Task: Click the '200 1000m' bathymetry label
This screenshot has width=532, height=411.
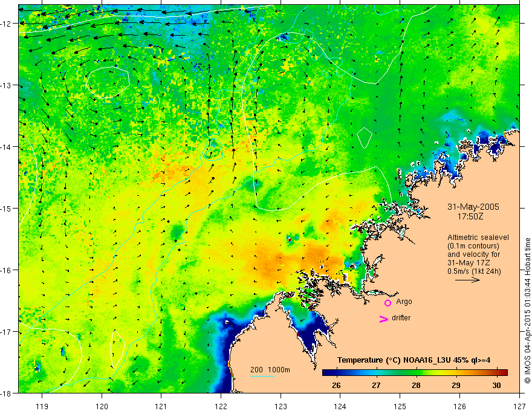Action: point(270,370)
